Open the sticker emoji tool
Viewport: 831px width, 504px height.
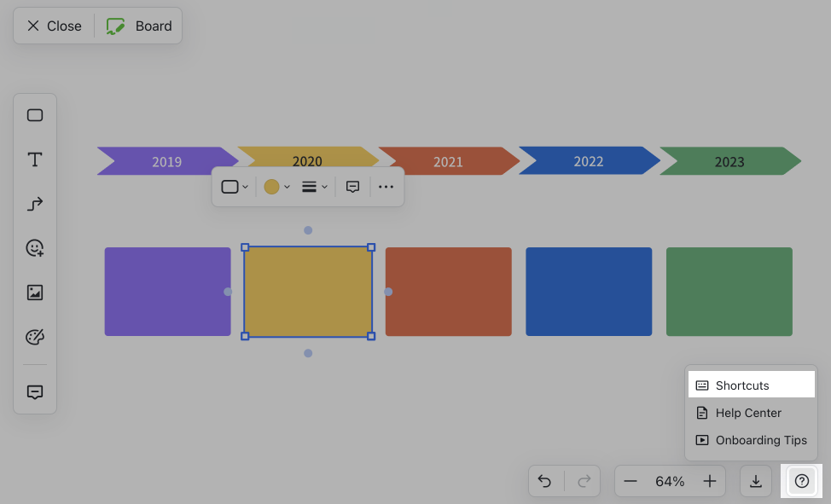35,248
